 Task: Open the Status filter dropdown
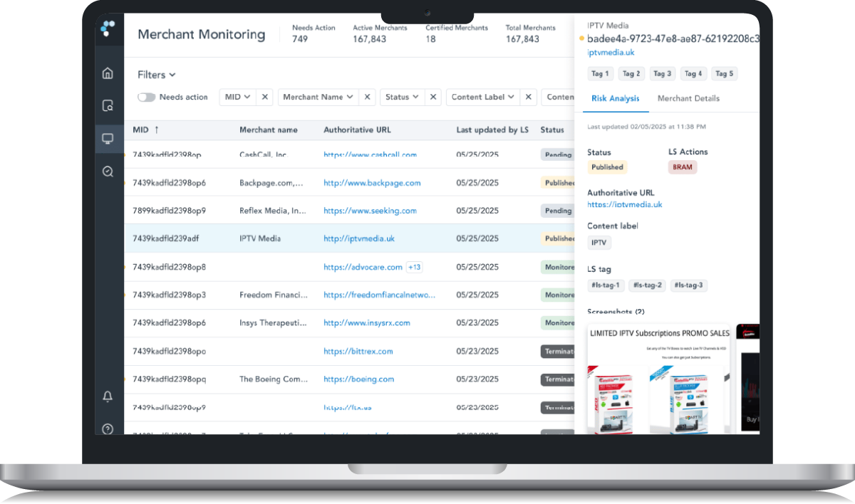[x=403, y=97]
